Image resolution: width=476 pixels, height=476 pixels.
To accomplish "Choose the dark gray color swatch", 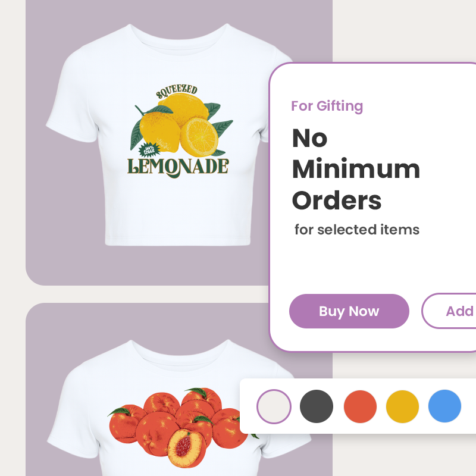I will click(317, 406).
